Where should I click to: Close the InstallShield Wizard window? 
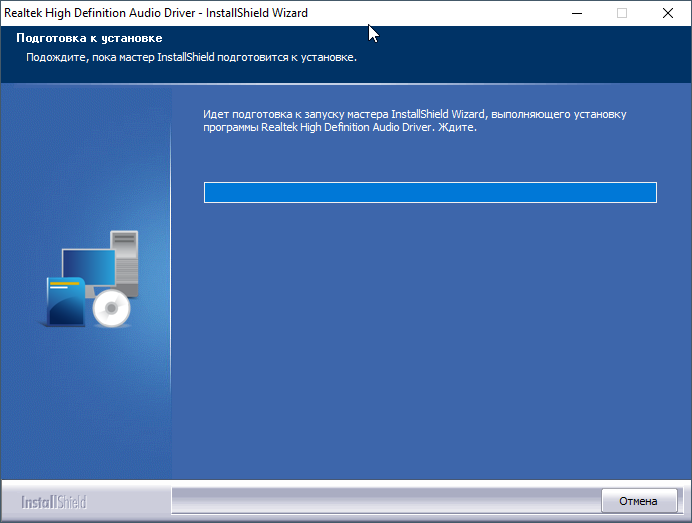(668, 13)
